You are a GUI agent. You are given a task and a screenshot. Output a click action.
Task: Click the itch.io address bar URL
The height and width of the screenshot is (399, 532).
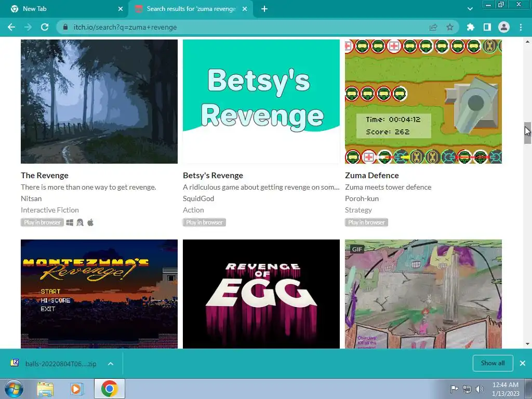coord(125,27)
